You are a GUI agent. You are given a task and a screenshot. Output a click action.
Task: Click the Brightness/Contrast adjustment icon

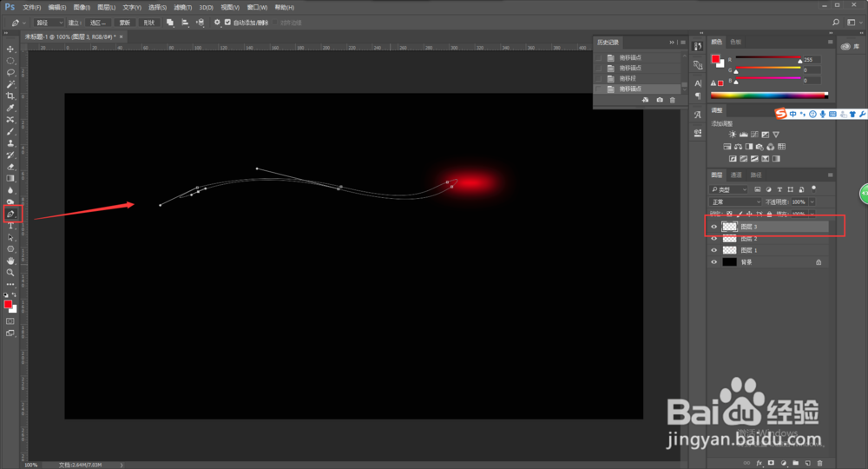(x=733, y=135)
